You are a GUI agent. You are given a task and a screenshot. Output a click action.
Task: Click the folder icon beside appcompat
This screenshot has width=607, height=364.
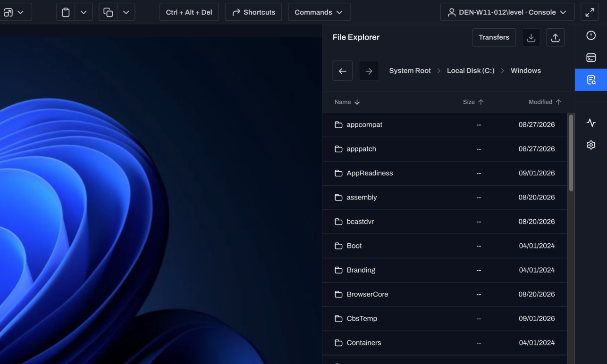pyautogui.click(x=338, y=125)
